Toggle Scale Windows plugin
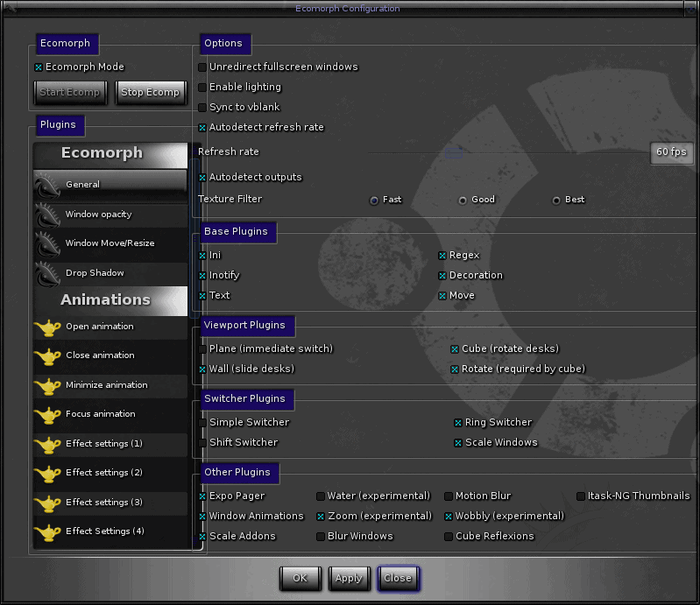 pos(457,443)
